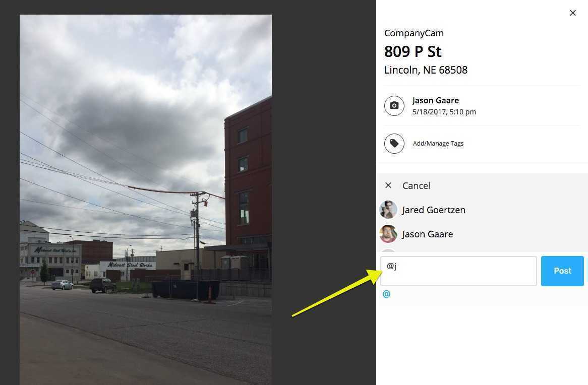
Task: Click the Lincoln, NE 68508 address line
Action: pyautogui.click(x=426, y=70)
